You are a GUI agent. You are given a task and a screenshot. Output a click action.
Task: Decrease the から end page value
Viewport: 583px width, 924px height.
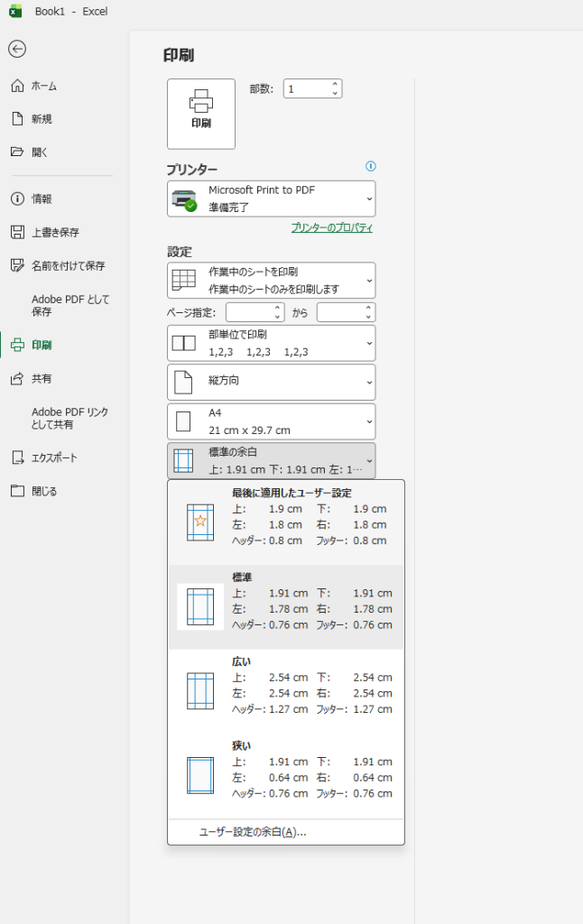click(x=368, y=317)
